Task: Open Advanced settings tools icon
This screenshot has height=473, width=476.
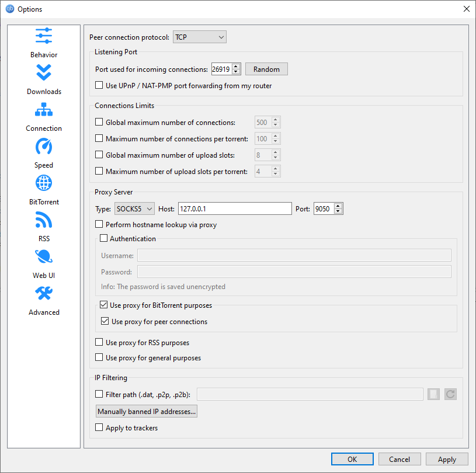Action: click(44, 294)
